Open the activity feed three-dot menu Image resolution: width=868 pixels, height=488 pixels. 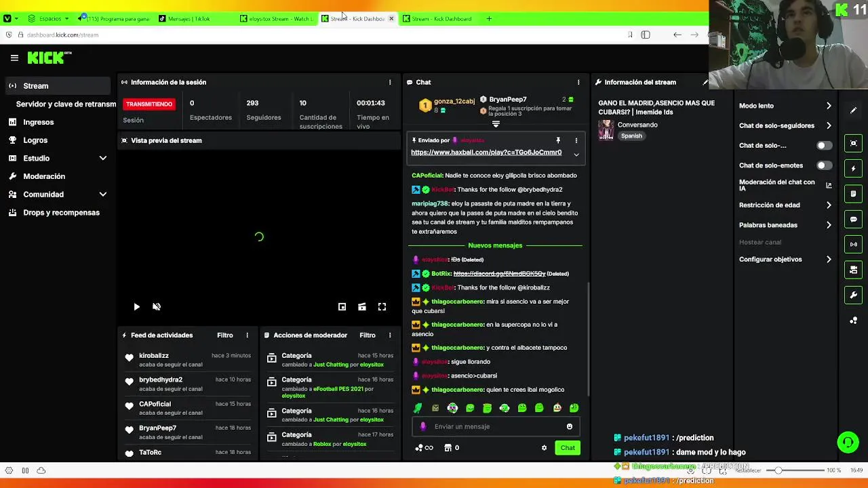(x=248, y=335)
